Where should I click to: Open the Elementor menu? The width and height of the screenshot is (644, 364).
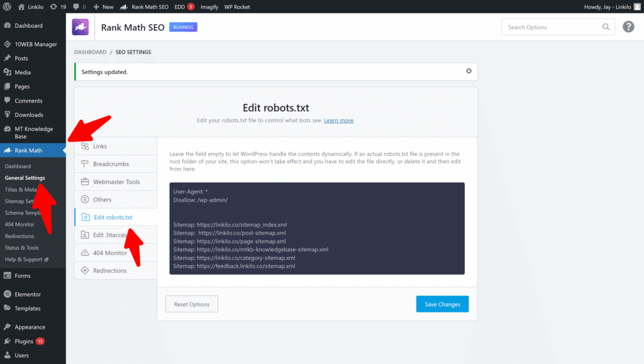click(x=33, y=294)
